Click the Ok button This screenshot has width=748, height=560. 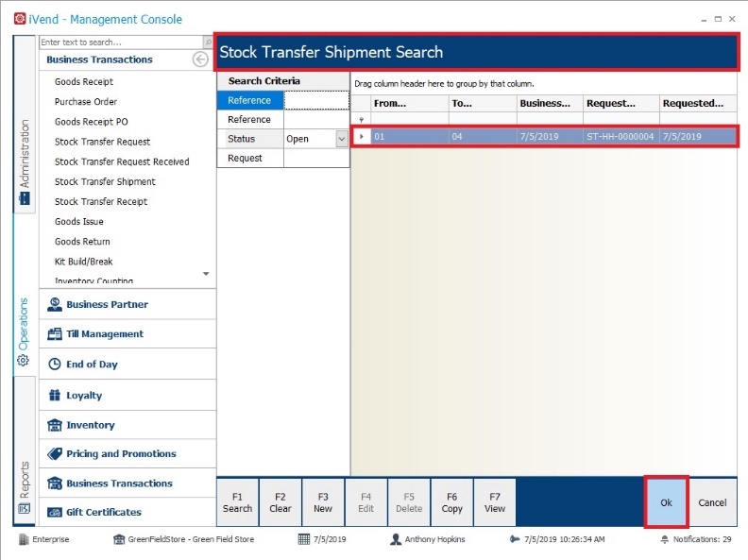(666, 502)
